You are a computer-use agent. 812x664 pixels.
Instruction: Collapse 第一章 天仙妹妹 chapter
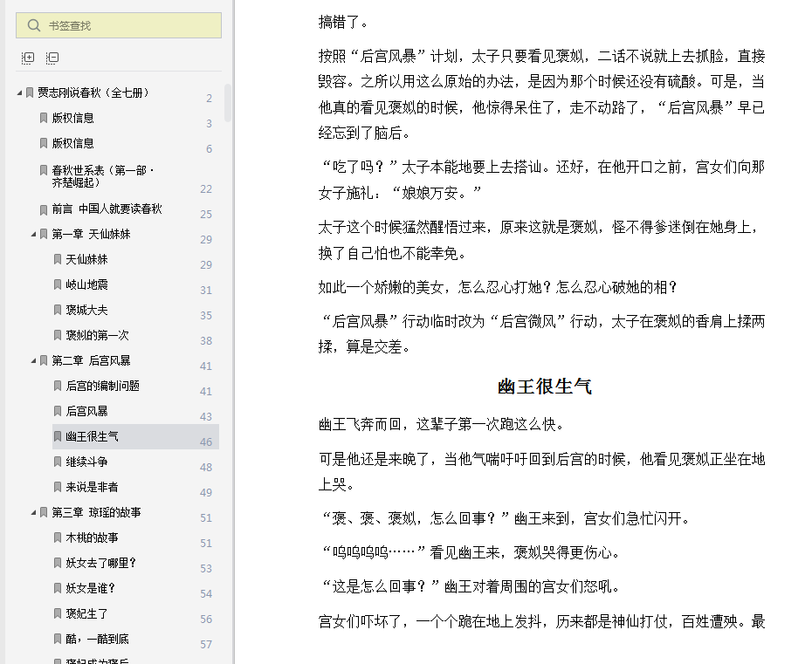(x=34, y=235)
